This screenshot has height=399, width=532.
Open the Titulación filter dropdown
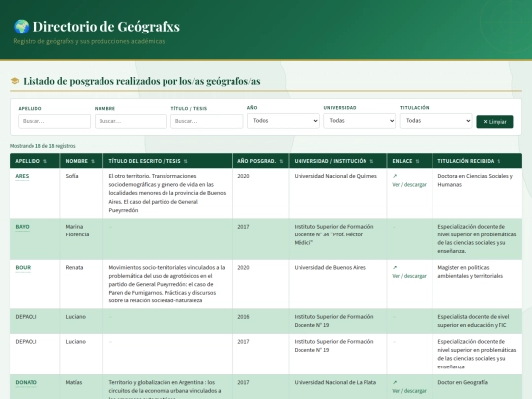436,121
